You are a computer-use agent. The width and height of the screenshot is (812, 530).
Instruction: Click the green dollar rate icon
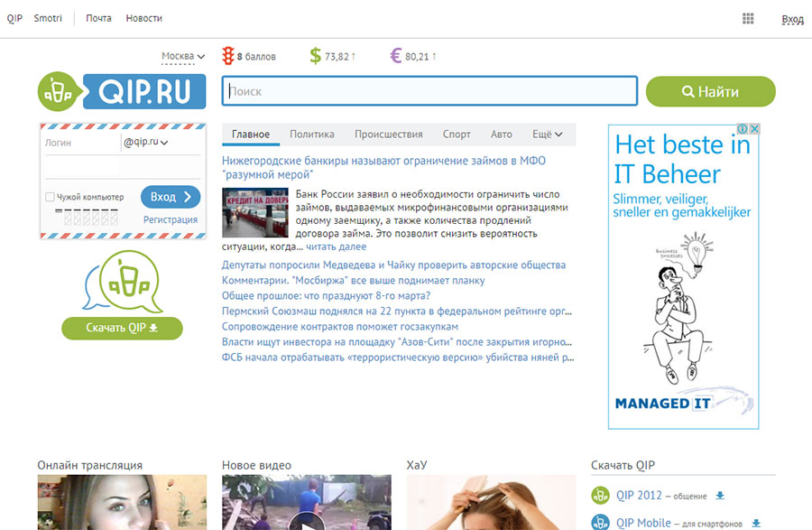315,56
